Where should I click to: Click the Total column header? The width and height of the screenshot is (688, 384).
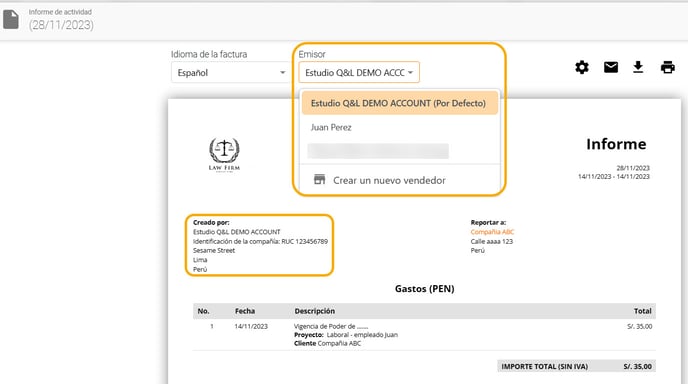(x=642, y=311)
